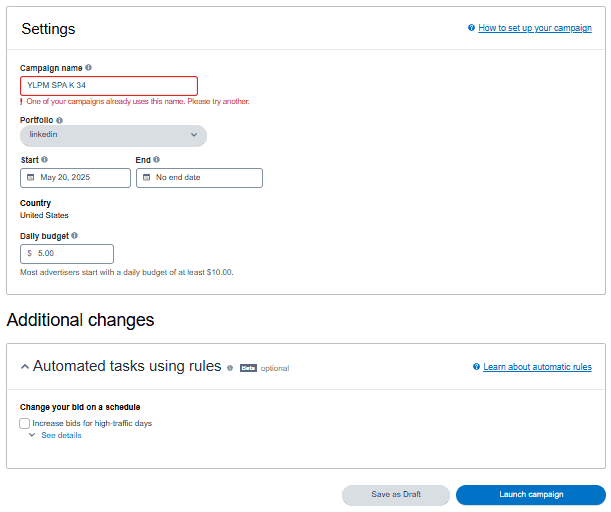This screenshot has width=611, height=512.
Task: Click the Portfolio info icon
Action: tap(59, 120)
